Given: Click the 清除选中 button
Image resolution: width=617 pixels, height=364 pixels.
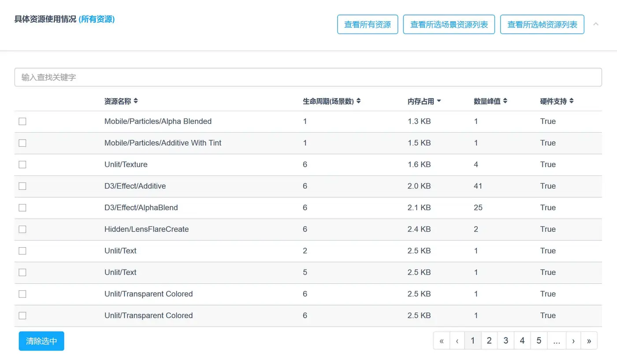Looking at the screenshot, I should click(x=41, y=341).
